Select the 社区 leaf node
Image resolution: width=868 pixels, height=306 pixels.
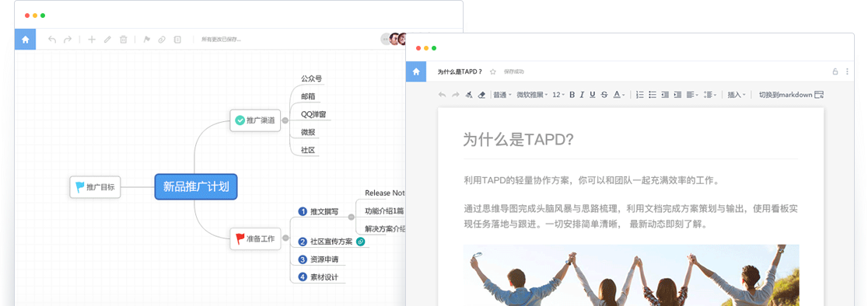coord(308,150)
